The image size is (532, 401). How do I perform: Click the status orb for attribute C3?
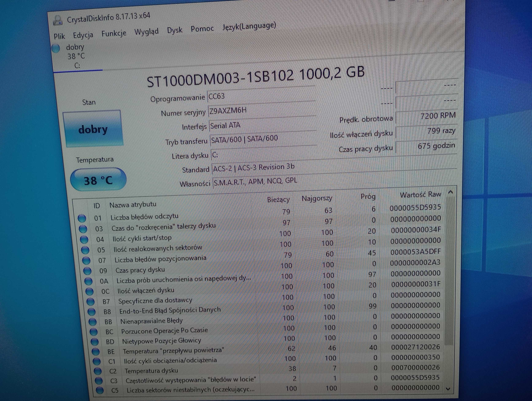point(99,381)
